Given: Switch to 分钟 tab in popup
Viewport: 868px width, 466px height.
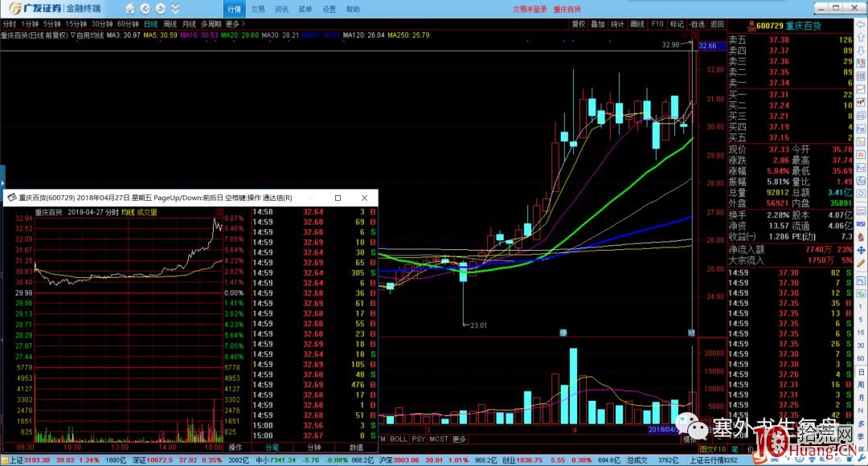Looking at the screenshot, I should coord(314,448).
